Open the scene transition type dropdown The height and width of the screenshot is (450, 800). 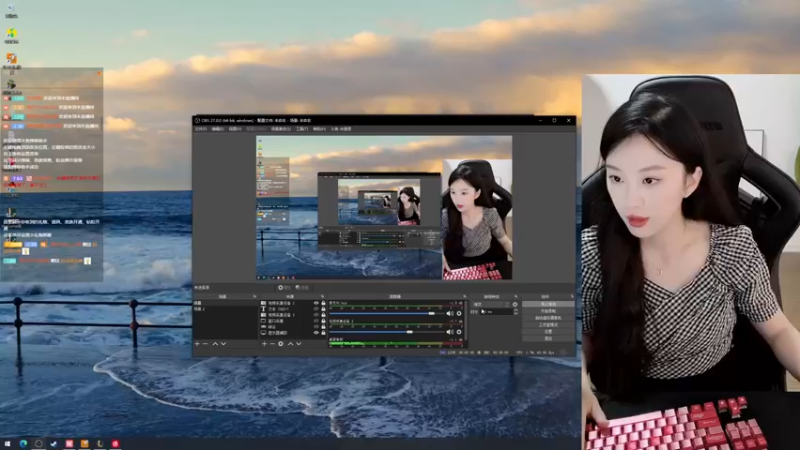491,305
